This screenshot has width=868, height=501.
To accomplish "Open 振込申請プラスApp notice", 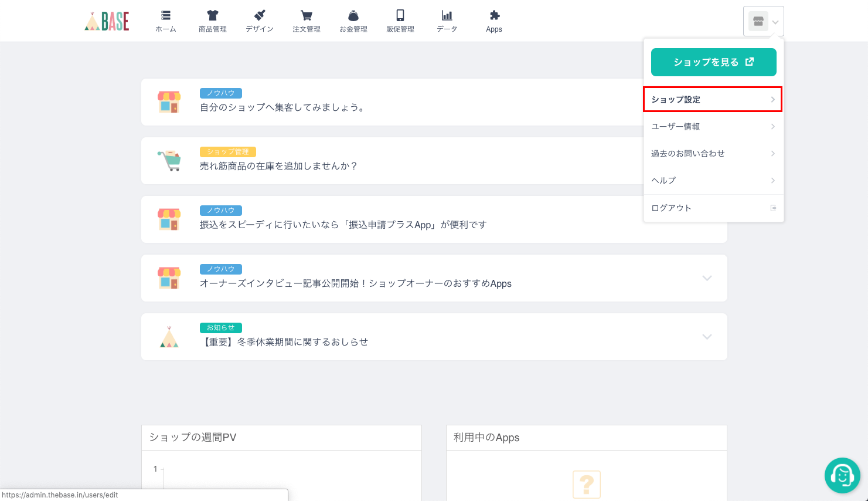I will click(x=434, y=219).
